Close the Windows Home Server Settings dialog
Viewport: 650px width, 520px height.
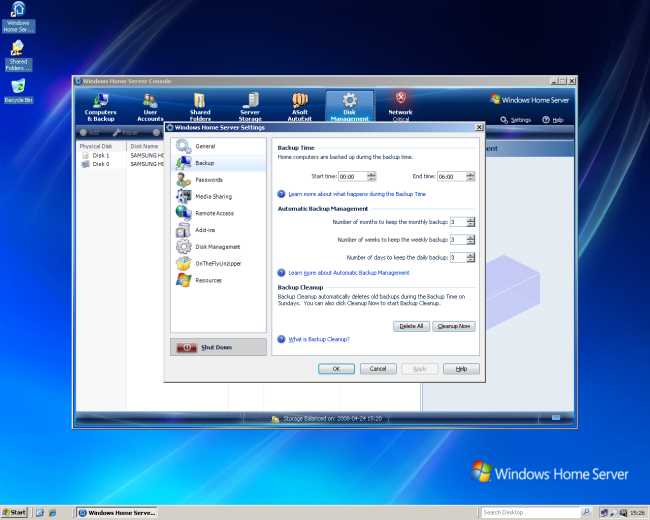pos(479,127)
